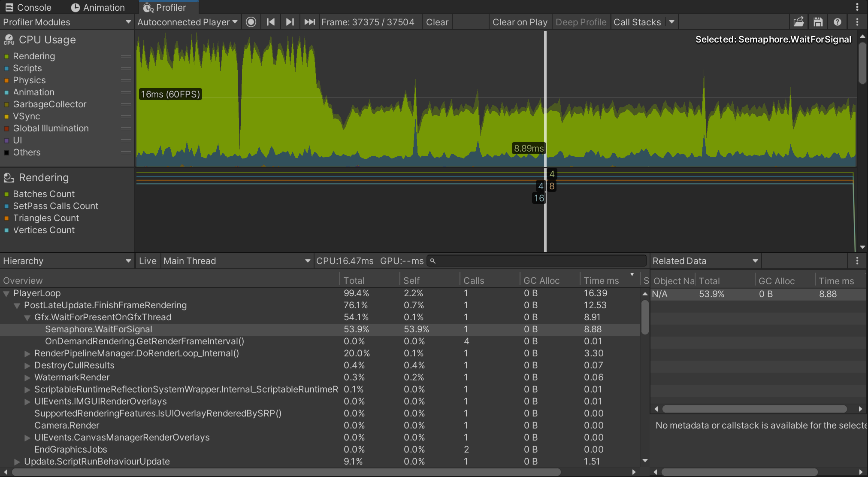Toggle Call Stacks recording

click(637, 22)
